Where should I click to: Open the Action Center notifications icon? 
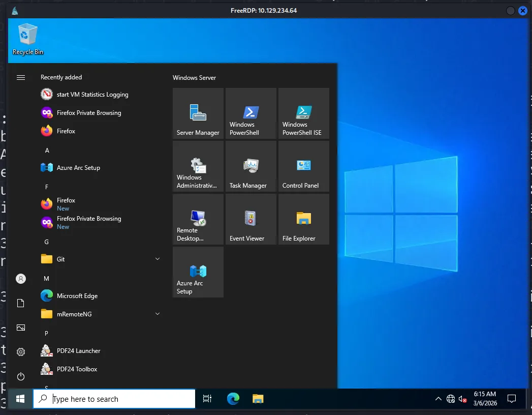pos(511,399)
